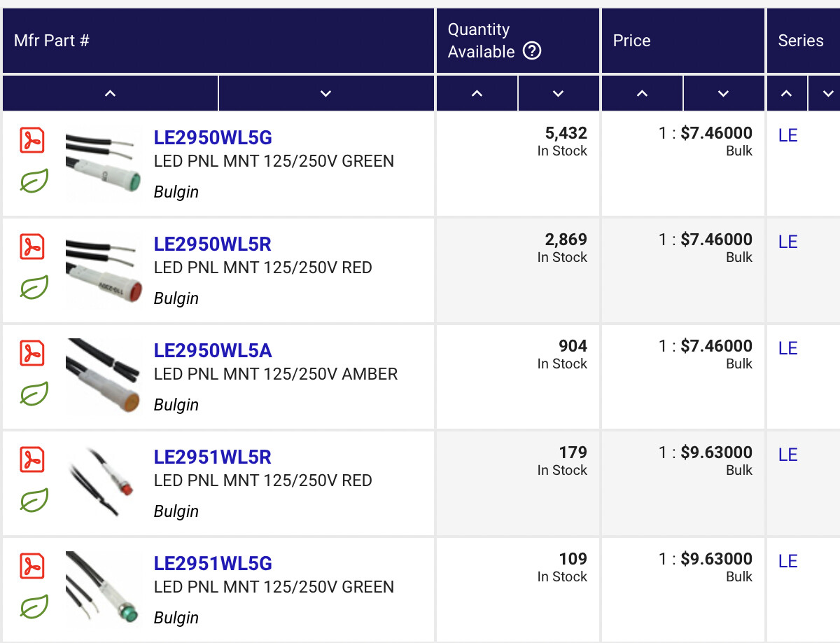Click RoHS leaf icon for LE2951WL5R
Viewport: 840px width, 643px height.
click(34, 501)
